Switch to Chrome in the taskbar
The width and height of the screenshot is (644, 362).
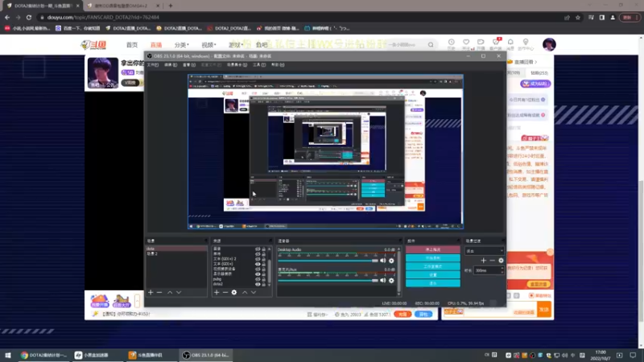[x=43, y=355]
